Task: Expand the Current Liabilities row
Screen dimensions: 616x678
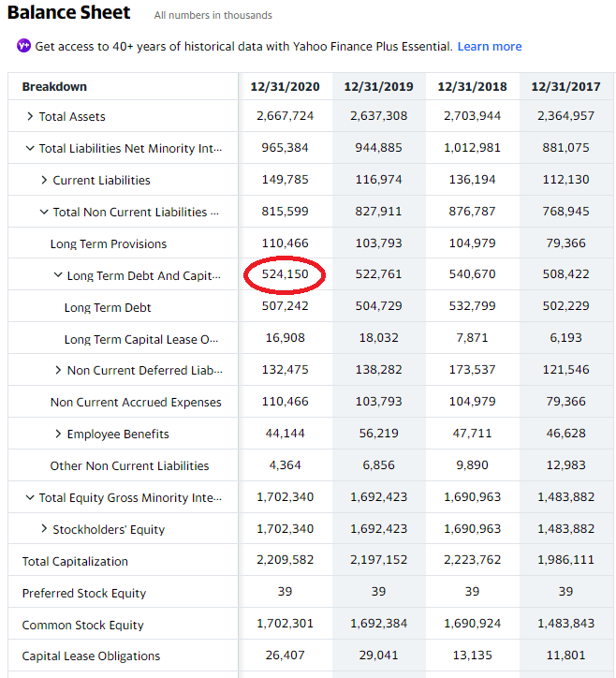Action: (x=44, y=180)
